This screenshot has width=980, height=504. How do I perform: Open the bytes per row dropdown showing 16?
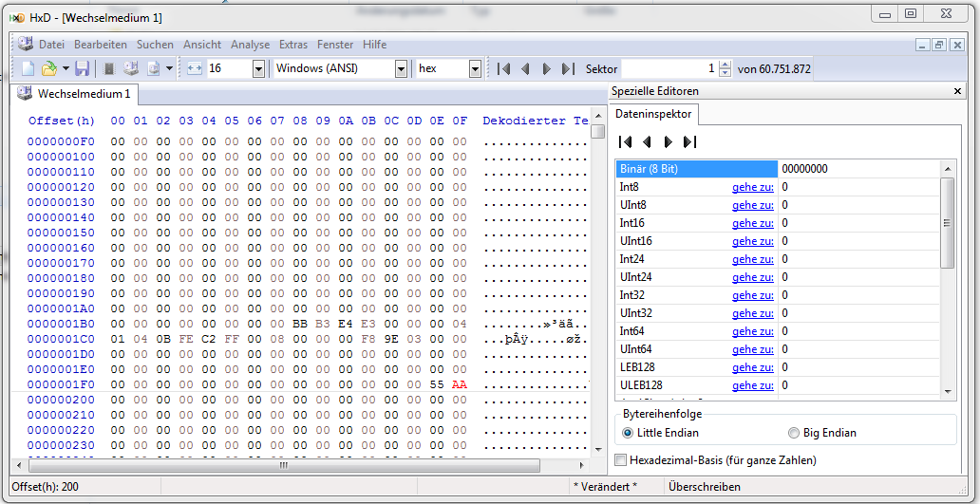pos(258,68)
